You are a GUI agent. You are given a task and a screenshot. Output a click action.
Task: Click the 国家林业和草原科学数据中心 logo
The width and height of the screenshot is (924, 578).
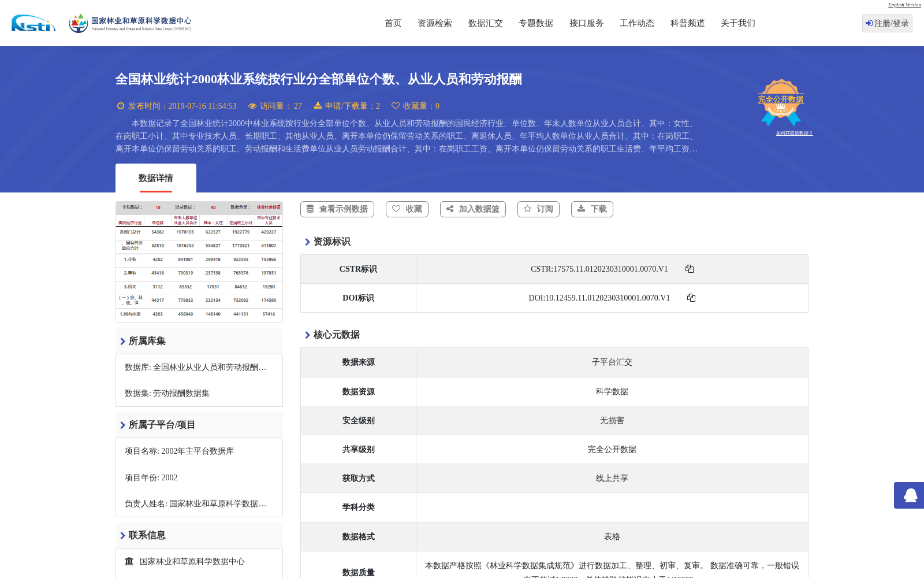130,23
